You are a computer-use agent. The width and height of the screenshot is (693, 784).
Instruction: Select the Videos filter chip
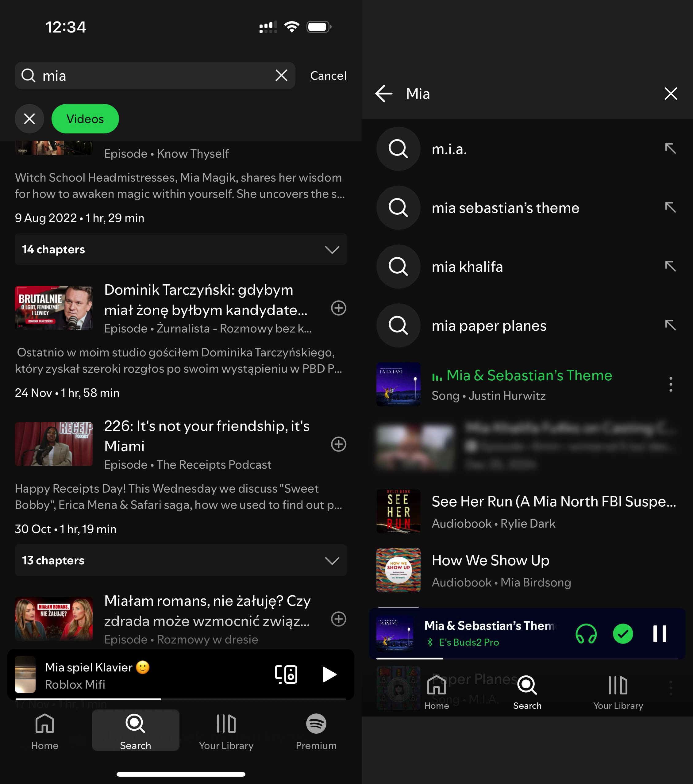(x=85, y=119)
